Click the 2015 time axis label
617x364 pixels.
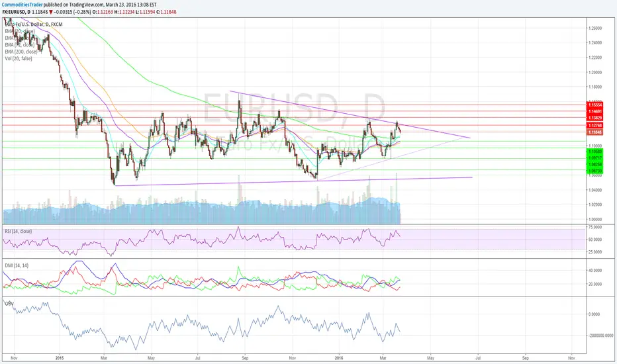point(60,358)
